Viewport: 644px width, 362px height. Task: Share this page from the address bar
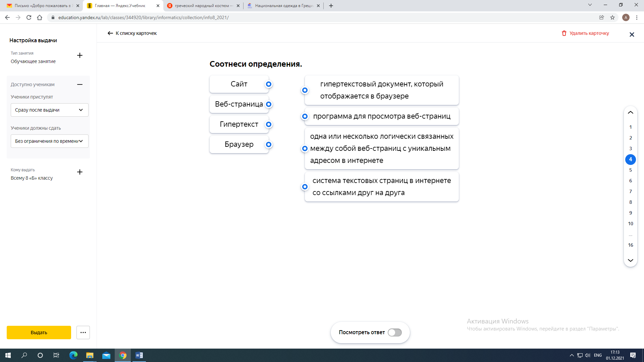coord(602,17)
